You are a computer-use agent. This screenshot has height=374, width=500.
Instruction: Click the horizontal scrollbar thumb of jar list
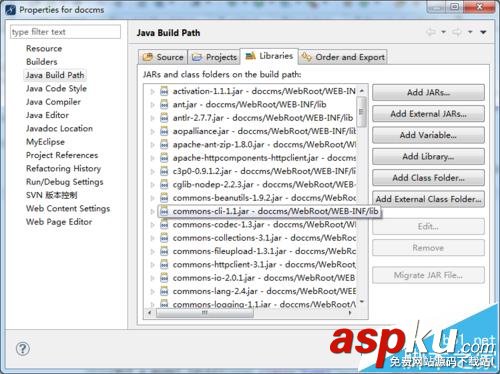tap(205, 313)
